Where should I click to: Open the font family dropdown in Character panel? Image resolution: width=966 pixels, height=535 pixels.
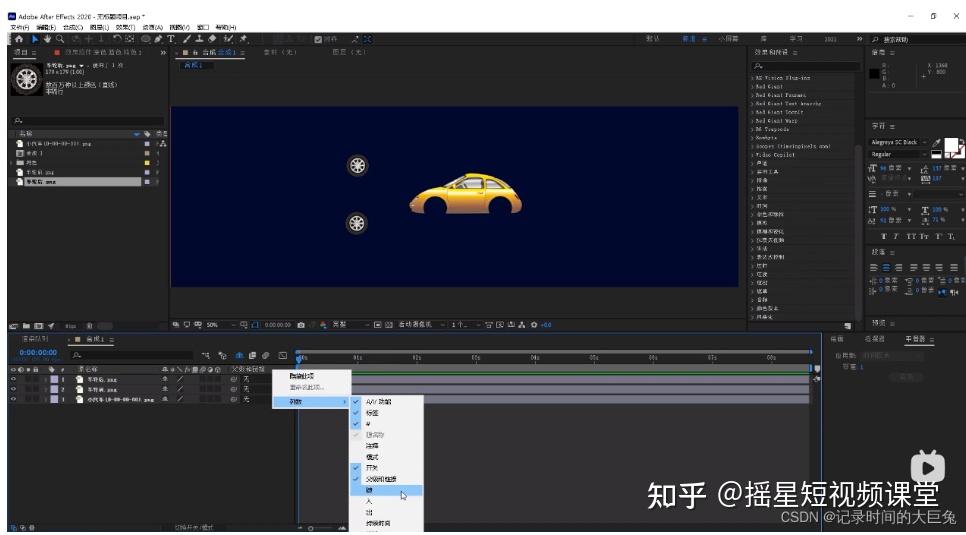point(899,142)
